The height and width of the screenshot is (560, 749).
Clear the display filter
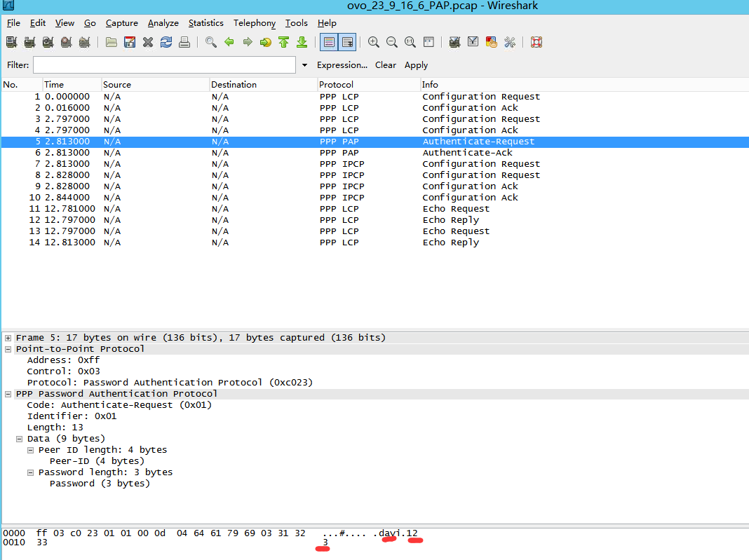click(386, 65)
